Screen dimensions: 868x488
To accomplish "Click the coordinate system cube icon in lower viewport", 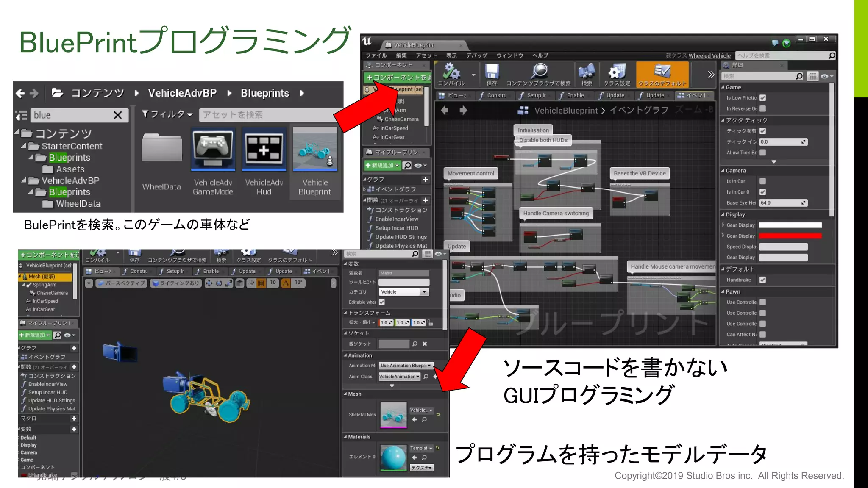I will click(x=240, y=283).
